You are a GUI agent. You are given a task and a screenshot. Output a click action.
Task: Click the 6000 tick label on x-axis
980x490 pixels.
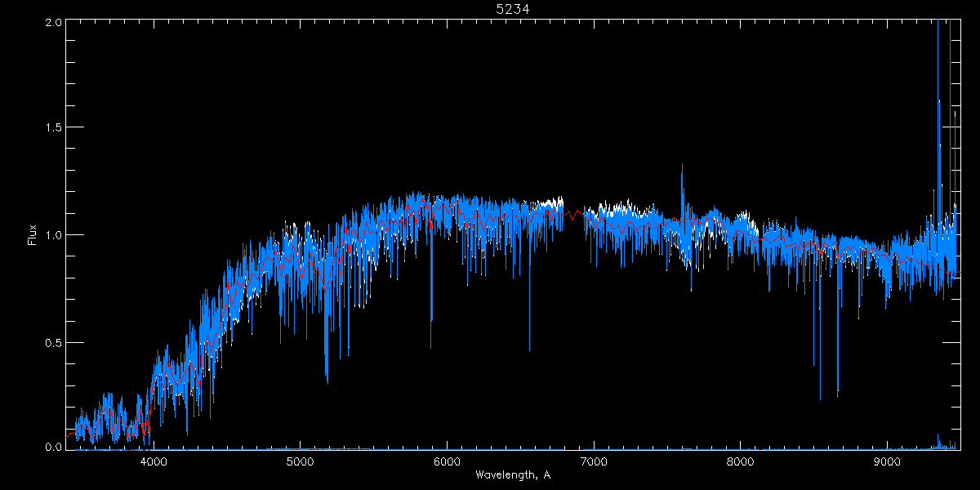tap(447, 461)
